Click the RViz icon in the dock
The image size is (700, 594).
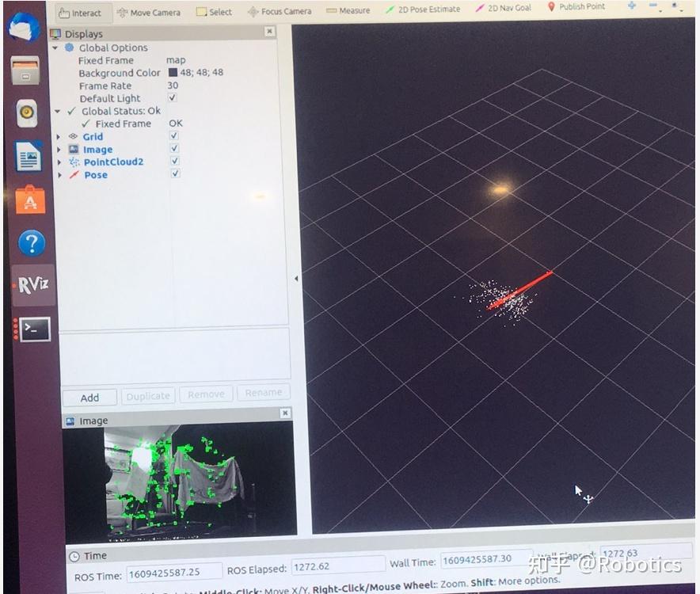33,284
